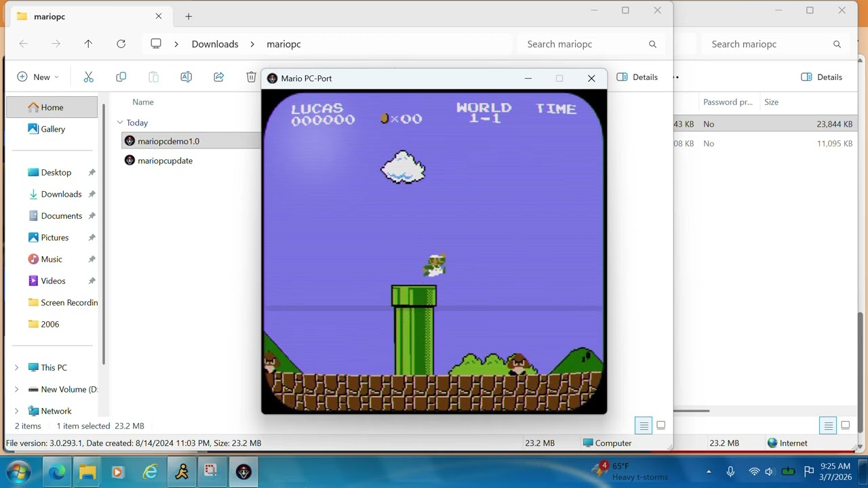Open Internet Explorer from taskbar
868x488 pixels.
click(x=150, y=472)
